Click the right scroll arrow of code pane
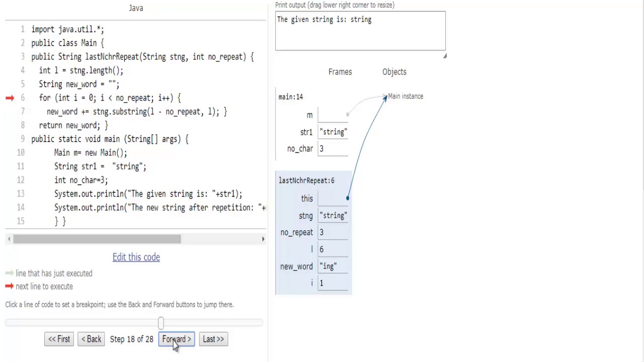 [x=263, y=239]
